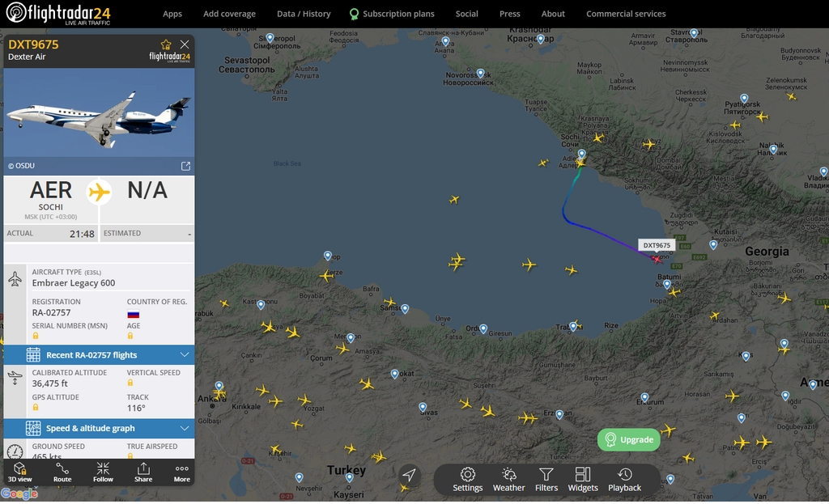Click the Krasnodar airport pin
The image size is (829, 504).
click(540, 40)
